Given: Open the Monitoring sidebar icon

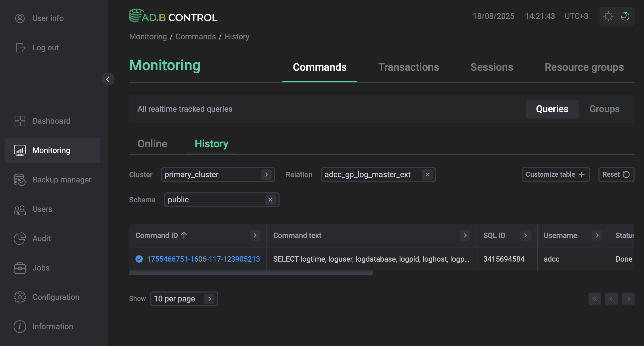Looking at the screenshot, I should (x=19, y=150).
